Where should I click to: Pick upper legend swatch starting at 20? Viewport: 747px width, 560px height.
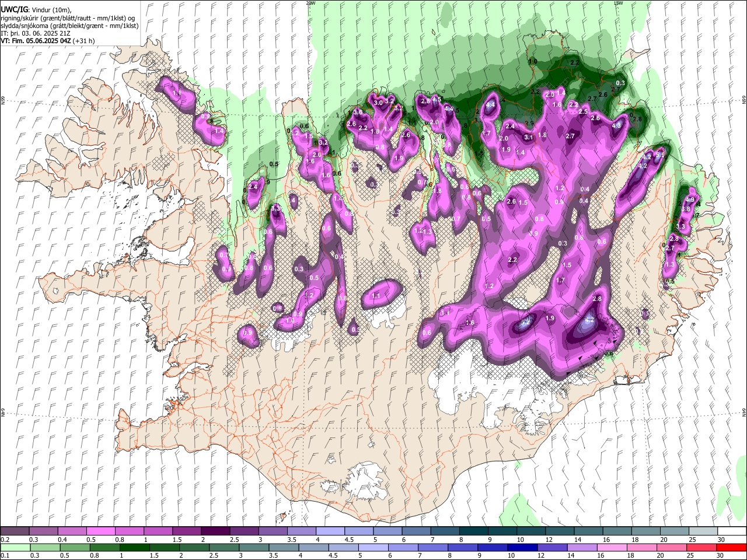pyautogui.click(x=673, y=531)
